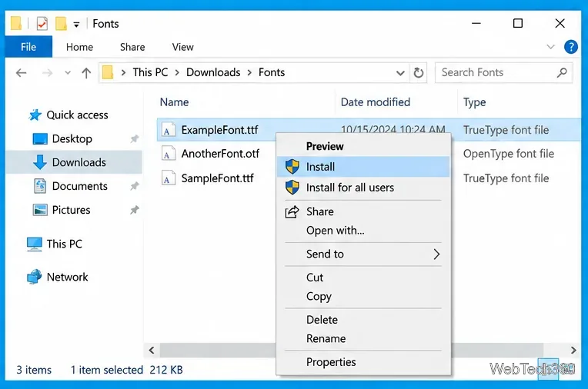This screenshot has width=588, height=389.
Task: Choose Share from the context menu
Action: (320, 211)
